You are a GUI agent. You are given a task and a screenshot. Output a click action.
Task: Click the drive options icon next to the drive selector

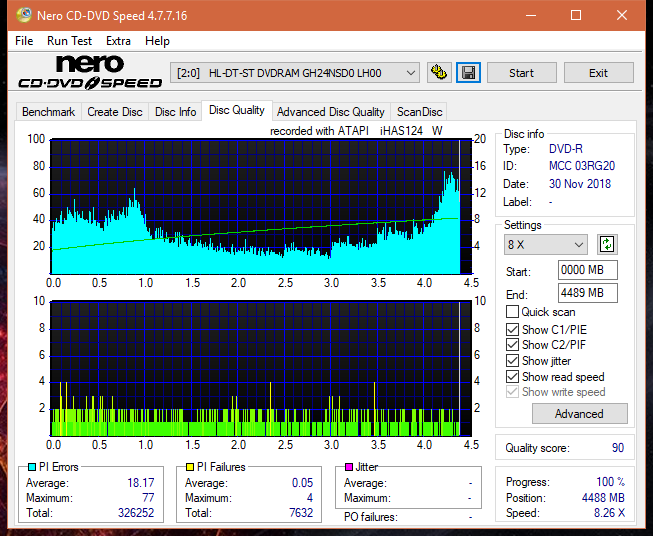point(439,73)
